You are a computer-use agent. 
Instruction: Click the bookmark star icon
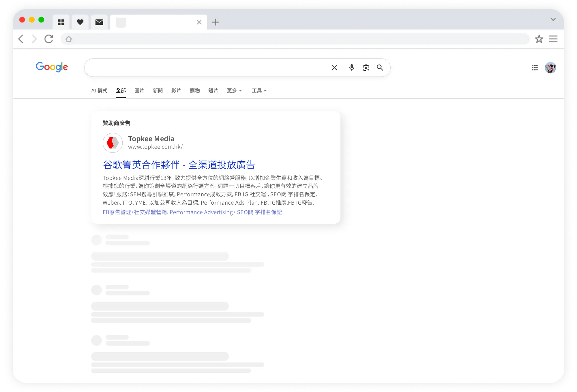pyautogui.click(x=539, y=39)
